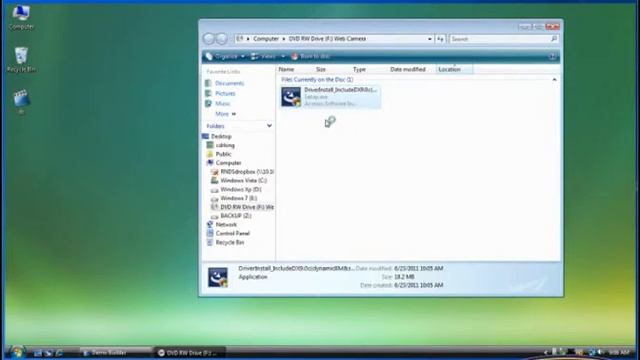Click the Back navigation arrow in Explorer

(209, 39)
